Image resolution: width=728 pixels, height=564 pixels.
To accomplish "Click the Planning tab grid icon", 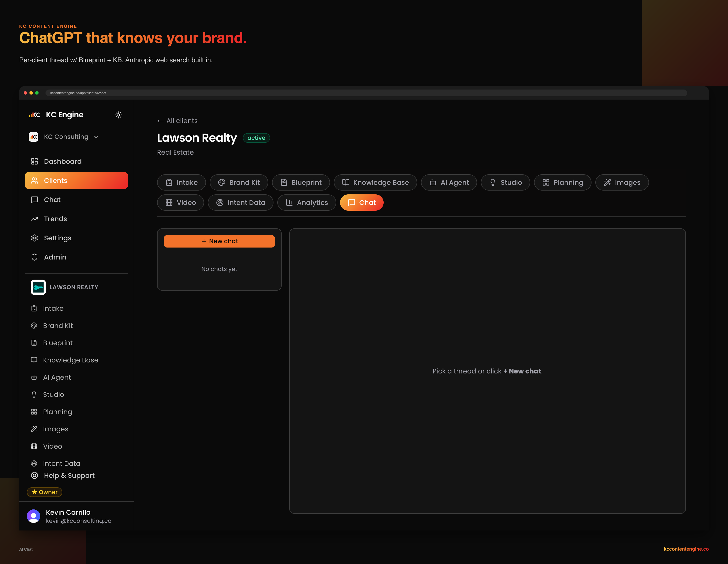I will (x=546, y=183).
